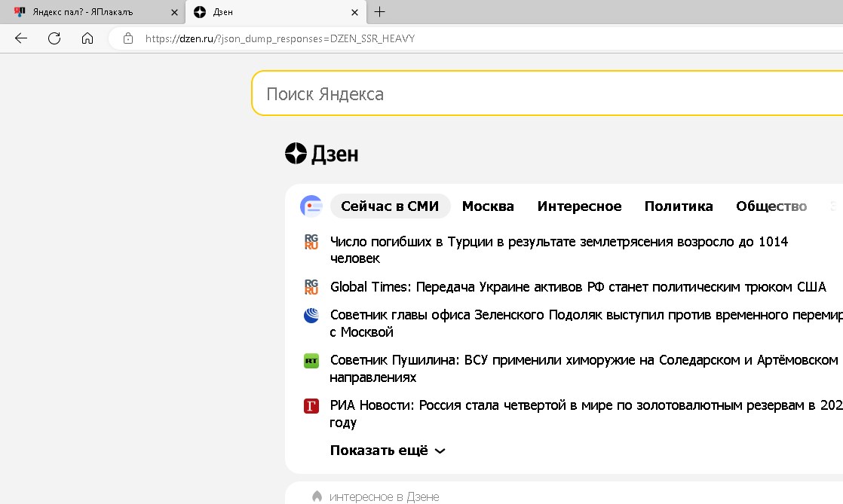Screen dimensions: 843x504
Task: Expand the list with Показать ещё
Action: (x=388, y=451)
